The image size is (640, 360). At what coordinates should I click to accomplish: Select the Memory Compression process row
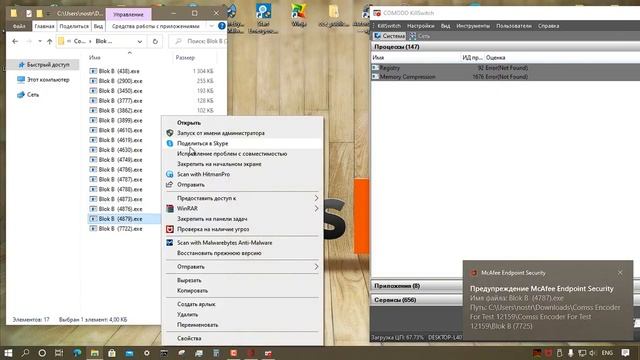point(505,77)
